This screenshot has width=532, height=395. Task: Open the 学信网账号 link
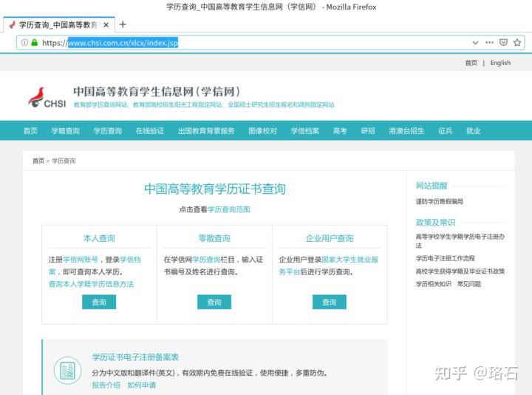(81, 260)
